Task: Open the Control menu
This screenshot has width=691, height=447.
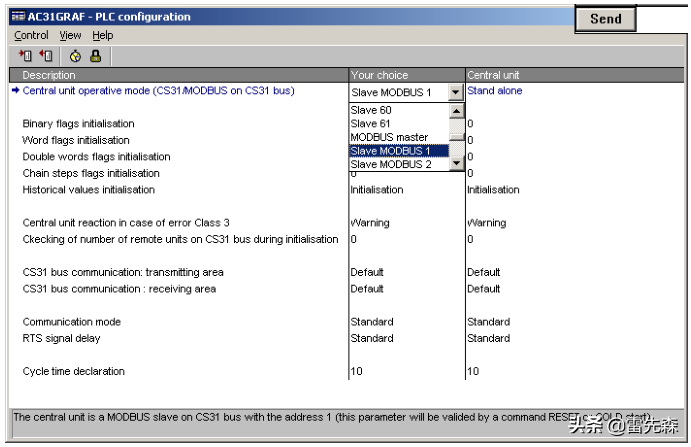Action: pyautogui.click(x=31, y=36)
